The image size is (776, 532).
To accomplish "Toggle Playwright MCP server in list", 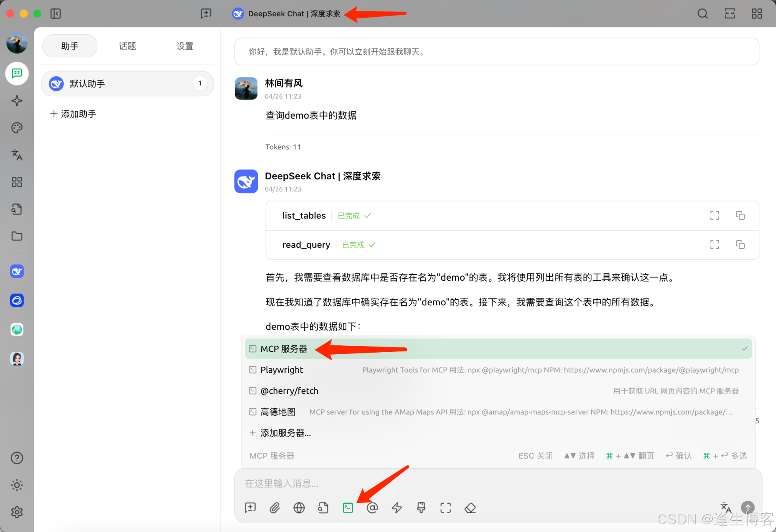I will tap(282, 370).
